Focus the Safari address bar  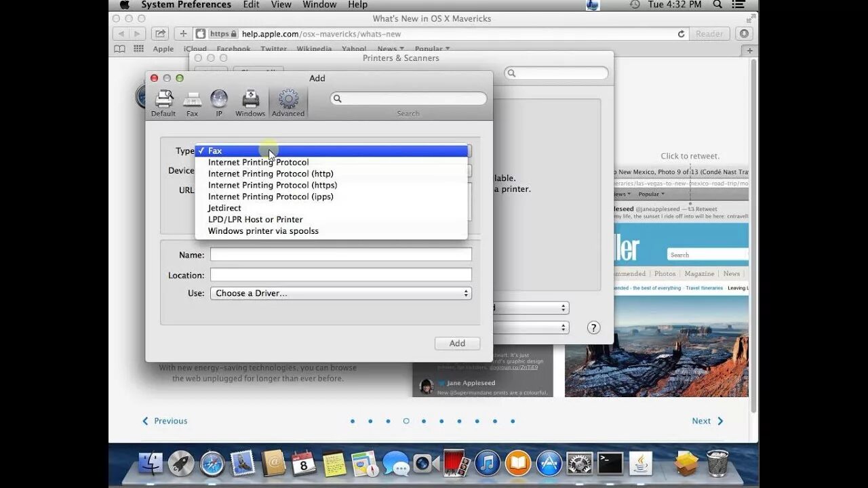pos(442,34)
